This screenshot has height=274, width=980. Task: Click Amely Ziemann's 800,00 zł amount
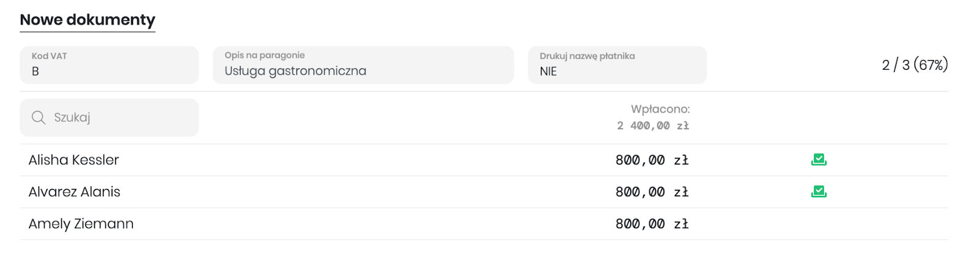652,224
